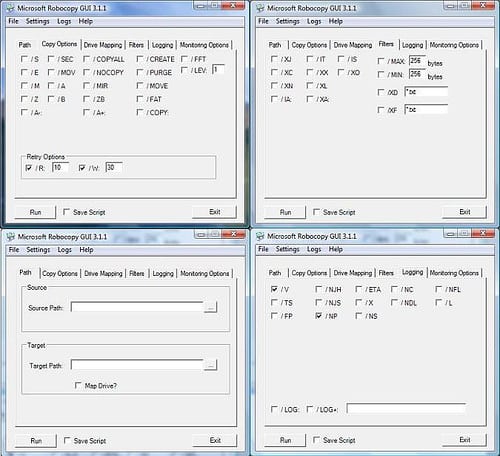The width and height of the screenshot is (500, 456).
Task: Open Copy Options tab in Path window
Action: pyautogui.click(x=60, y=274)
